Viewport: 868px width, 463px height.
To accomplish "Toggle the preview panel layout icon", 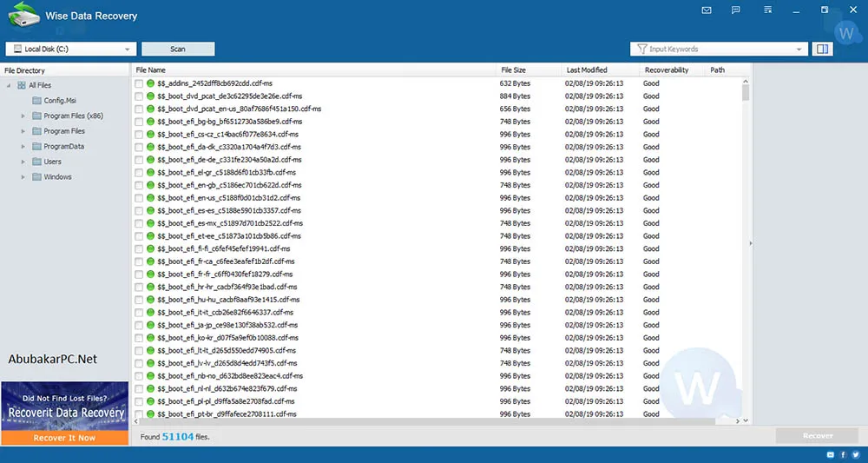I will (823, 49).
